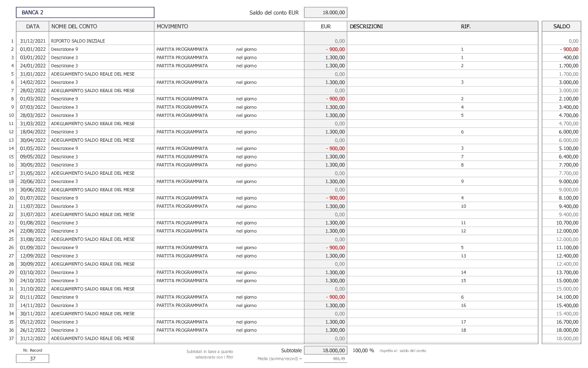Click balance 15.400,00 in the 14/11/2022 row
Image resolution: width=588 pixels, height=368 pixels.
pos(567,305)
